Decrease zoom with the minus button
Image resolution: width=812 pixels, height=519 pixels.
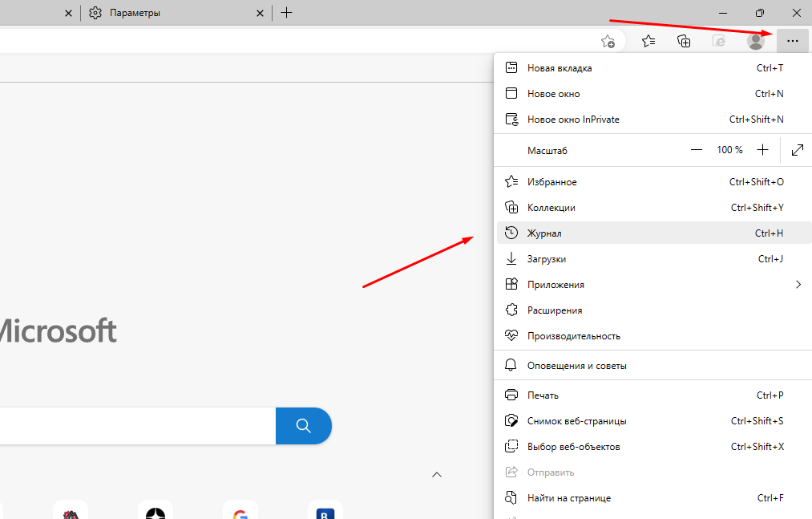tap(696, 150)
